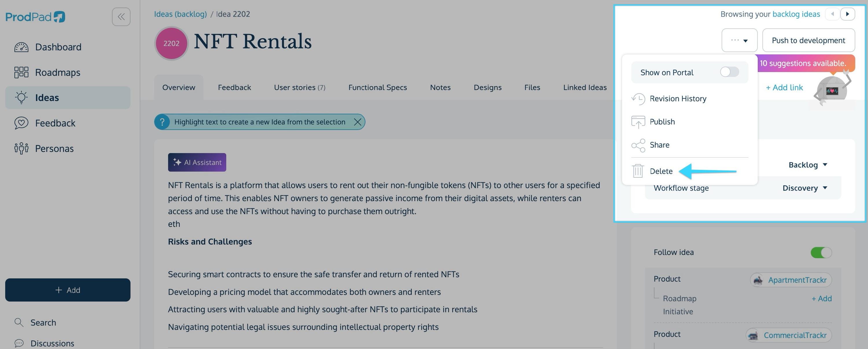Open the backlog ideas link

(x=796, y=14)
